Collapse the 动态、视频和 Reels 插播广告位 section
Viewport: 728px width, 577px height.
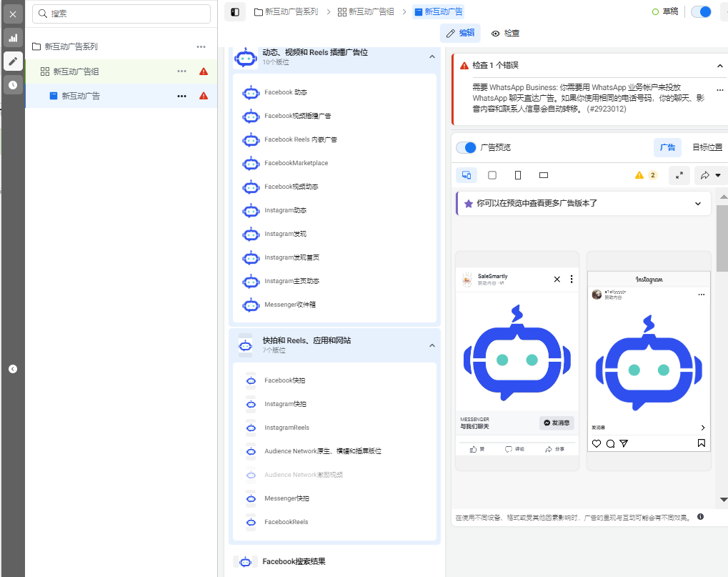click(x=432, y=57)
